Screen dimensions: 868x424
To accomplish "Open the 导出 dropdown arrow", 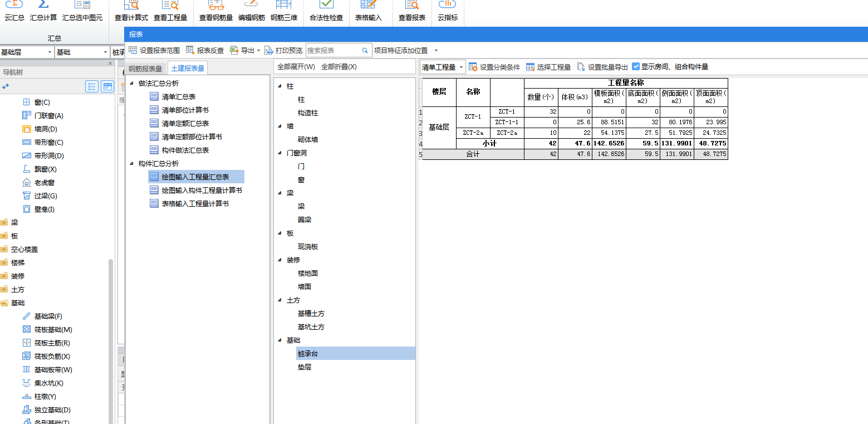I will (x=258, y=51).
